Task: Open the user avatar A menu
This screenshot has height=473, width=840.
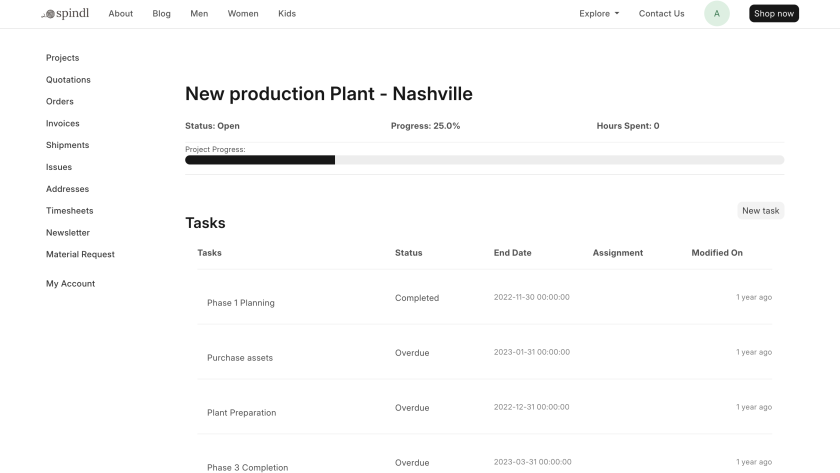Action: [716, 14]
